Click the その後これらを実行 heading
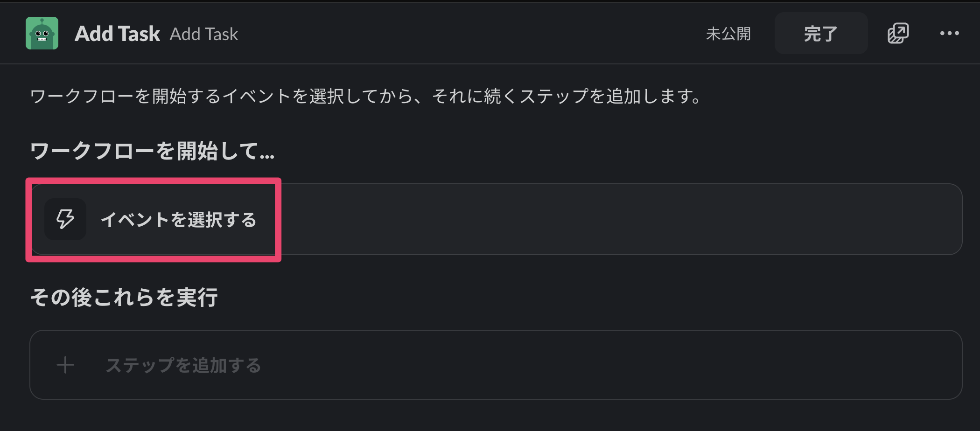 tap(124, 297)
